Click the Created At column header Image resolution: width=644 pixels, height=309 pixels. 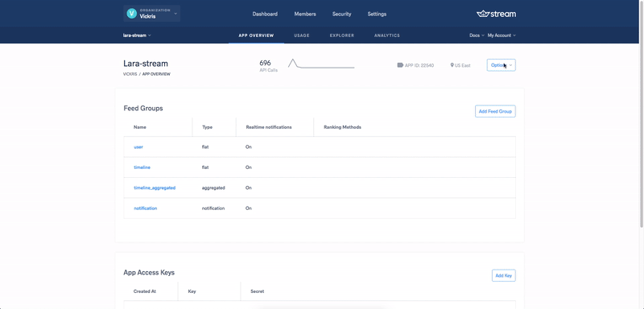pos(145,291)
